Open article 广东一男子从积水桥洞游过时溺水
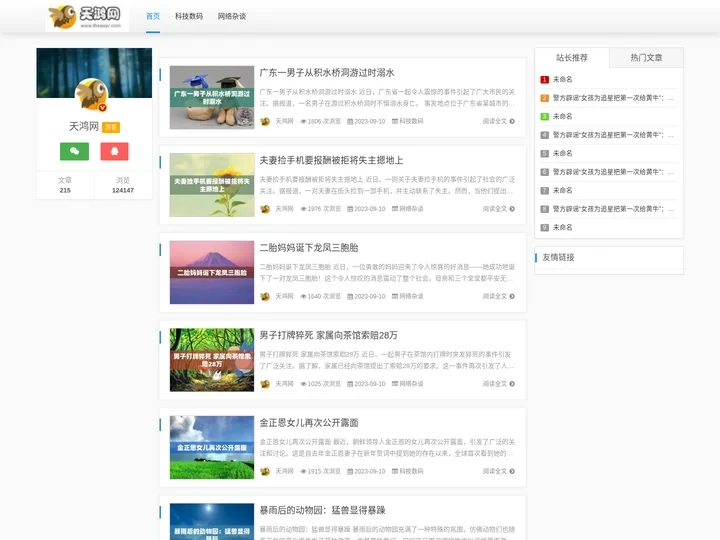Image resolution: width=720 pixels, height=540 pixels. click(326, 73)
